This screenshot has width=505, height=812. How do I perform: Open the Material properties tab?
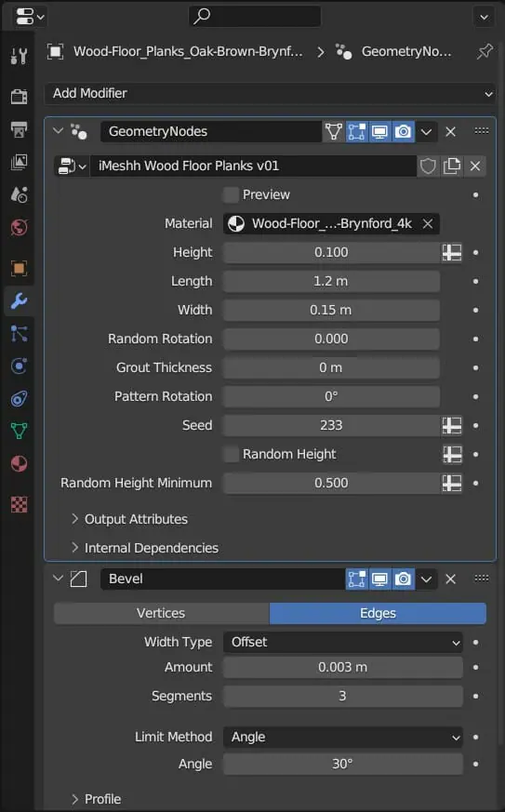[19, 463]
